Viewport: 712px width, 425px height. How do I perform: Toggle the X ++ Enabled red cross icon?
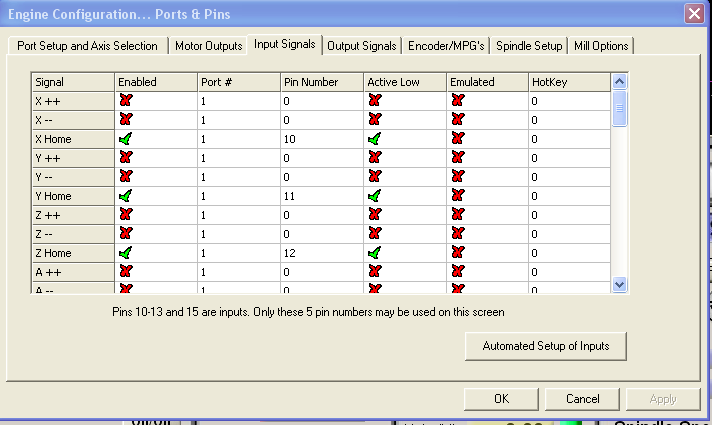pyautogui.click(x=125, y=101)
